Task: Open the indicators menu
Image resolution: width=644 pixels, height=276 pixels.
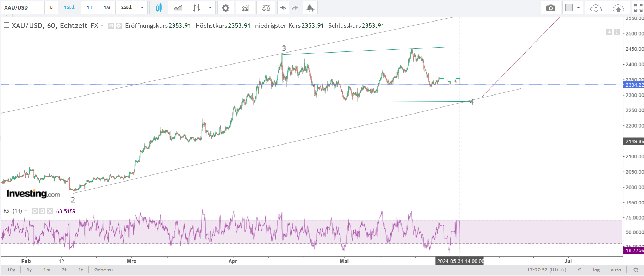Action: point(246,7)
